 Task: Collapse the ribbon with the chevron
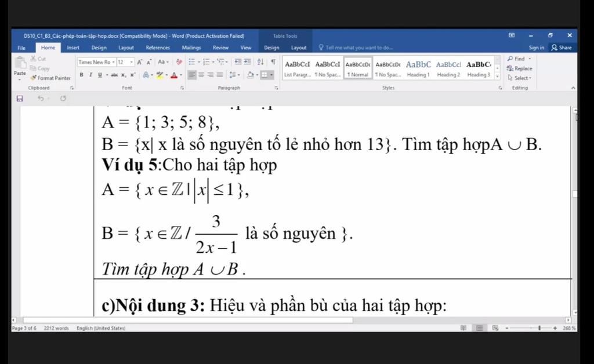573,88
